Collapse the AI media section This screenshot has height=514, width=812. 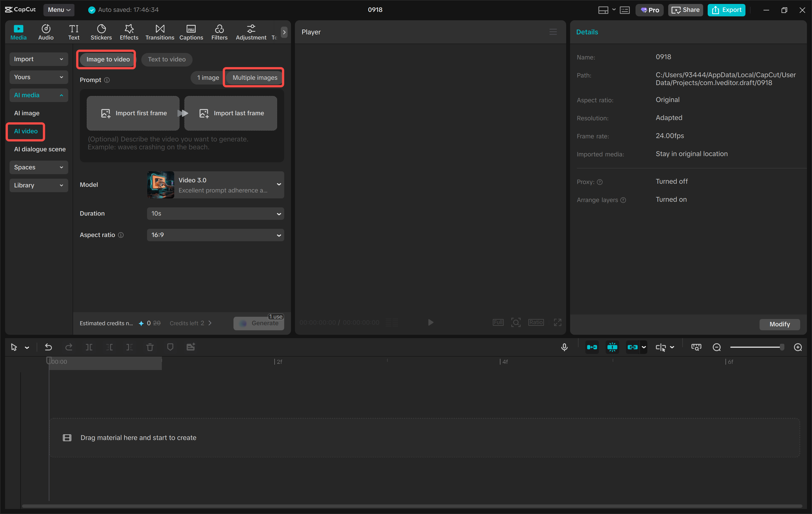pyautogui.click(x=38, y=95)
